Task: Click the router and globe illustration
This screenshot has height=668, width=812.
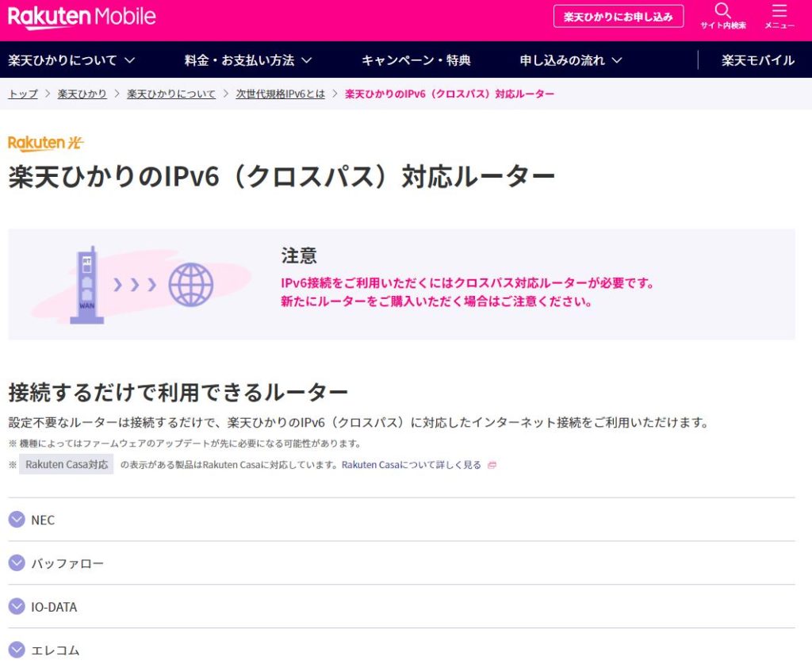Action: coord(141,285)
